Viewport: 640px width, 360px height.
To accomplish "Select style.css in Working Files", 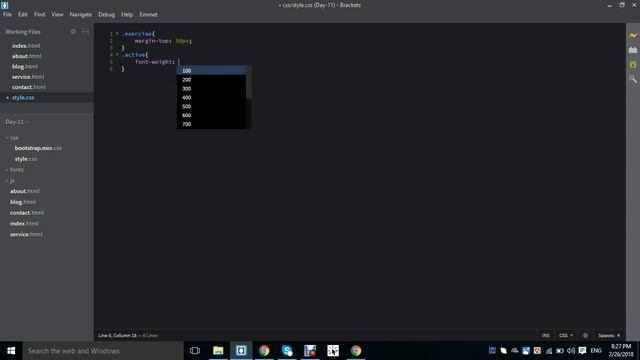I will (x=23, y=98).
